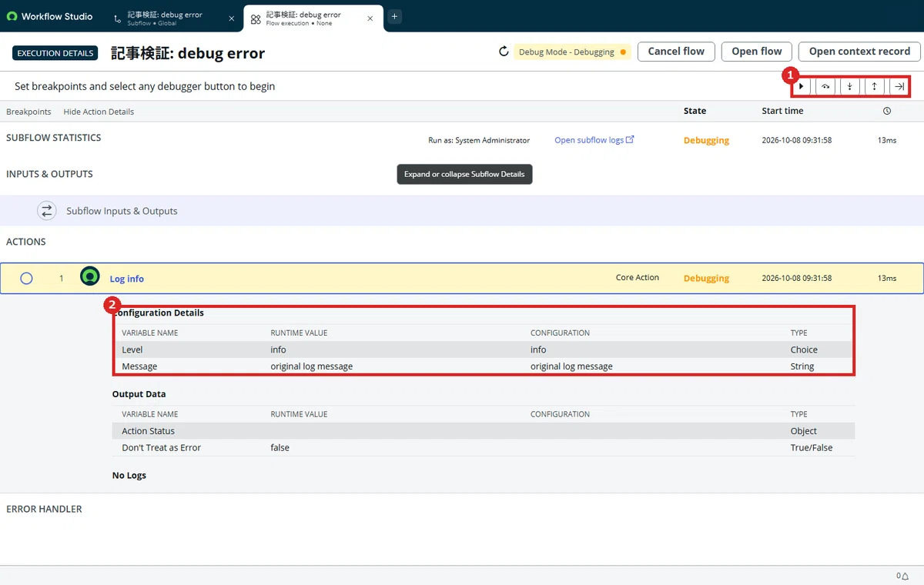The height and width of the screenshot is (585, 924).
Task: Click the Debug Mode - Debugging badge
Action: pyautogui.click(x=572, y=52)
